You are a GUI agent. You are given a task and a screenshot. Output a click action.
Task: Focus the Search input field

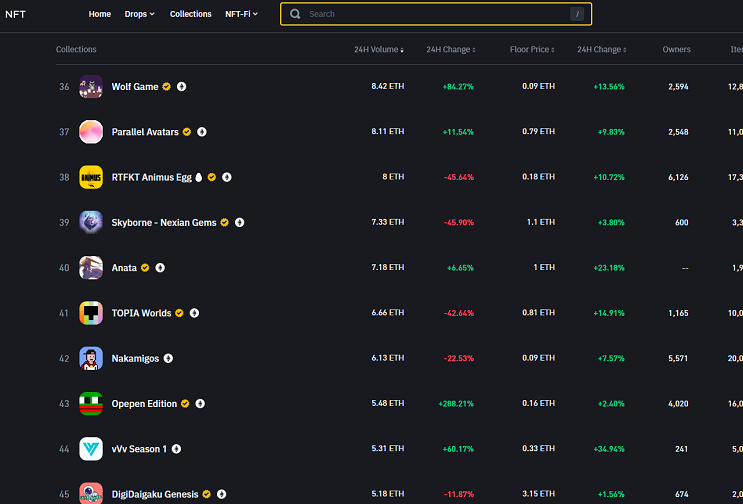[x=436, y=14]
